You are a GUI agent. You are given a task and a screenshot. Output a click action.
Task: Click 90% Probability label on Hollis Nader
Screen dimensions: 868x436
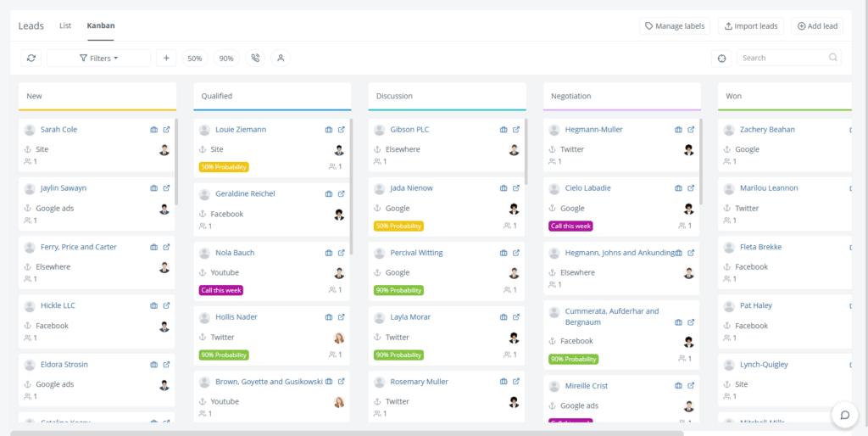coord(224,355)
